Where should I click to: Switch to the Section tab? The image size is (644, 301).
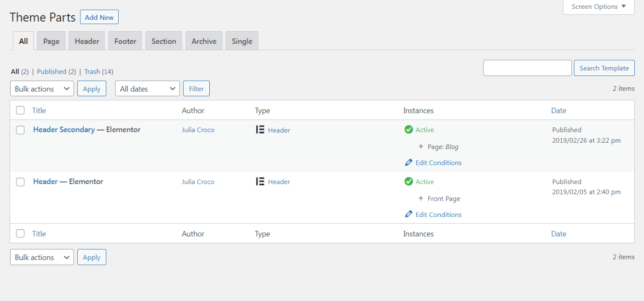164,41
